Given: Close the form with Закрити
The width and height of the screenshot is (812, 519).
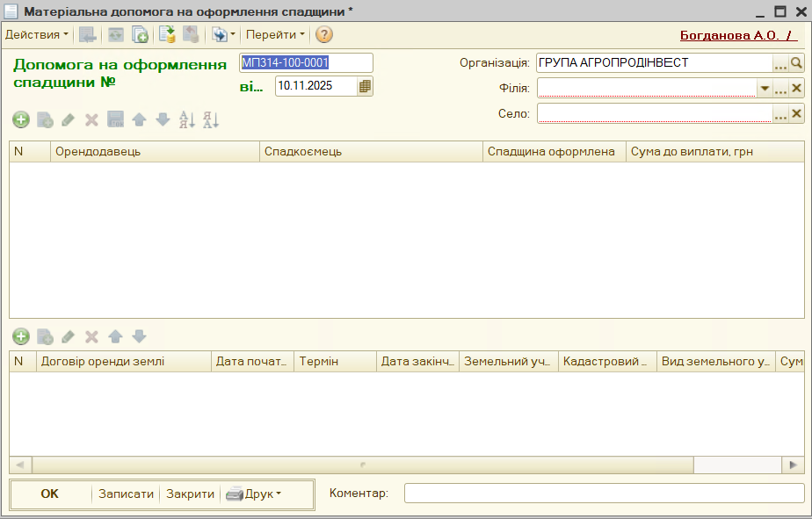Looking at the screenshot, I should [190, 494].
